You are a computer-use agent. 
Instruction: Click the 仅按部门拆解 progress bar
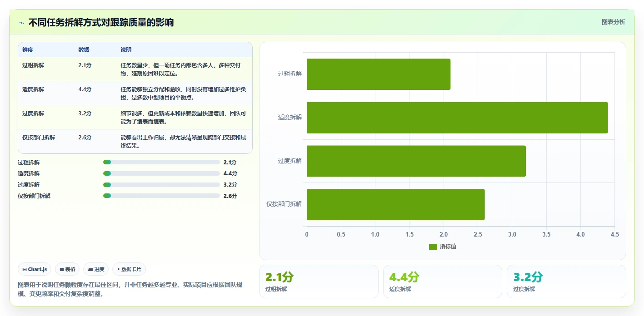(161, 196)
